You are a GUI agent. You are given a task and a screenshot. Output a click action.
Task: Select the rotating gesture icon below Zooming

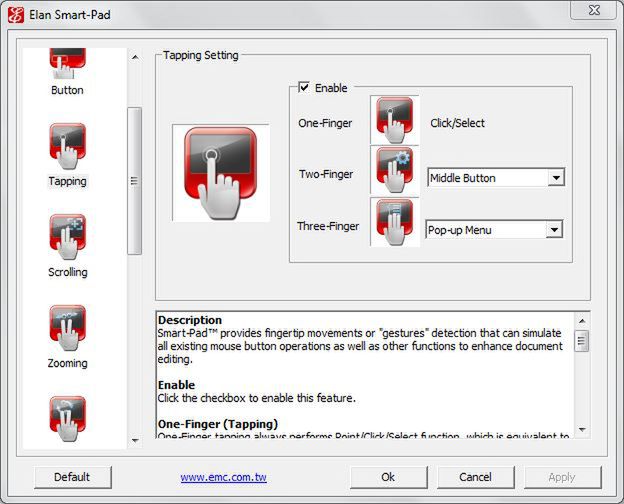(x=67, y=419)
